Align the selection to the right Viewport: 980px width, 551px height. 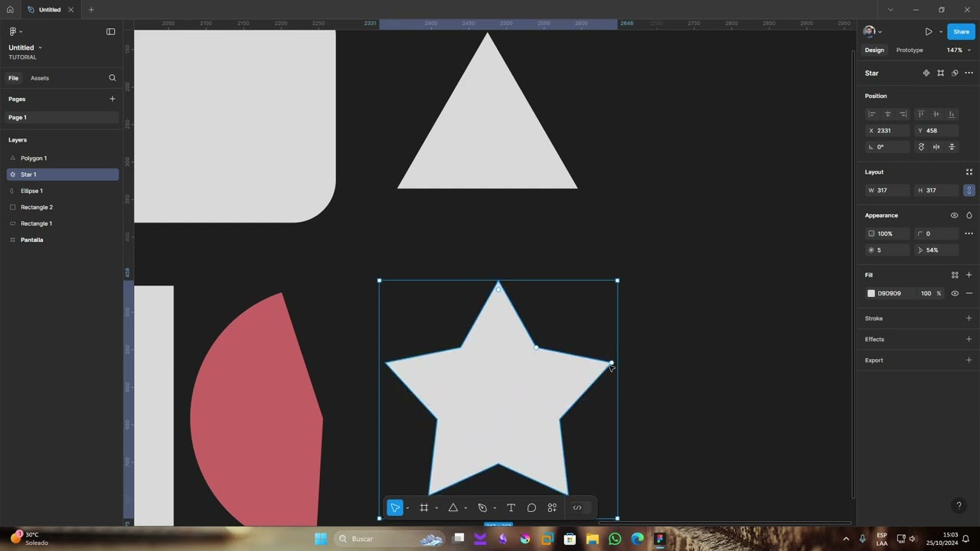tap(903, 114)
